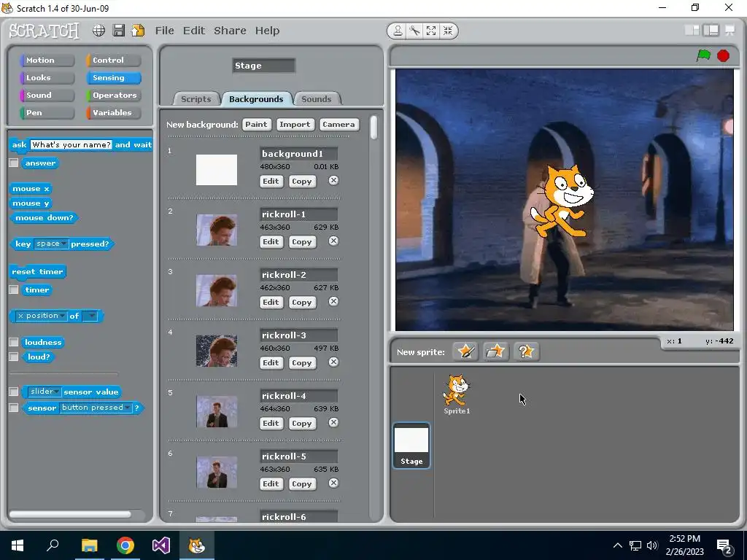Open the empty object dropdown after 'of'
The width and height of the screenshot is (747, 560).
pyautogui.click(x=90, y=316)
